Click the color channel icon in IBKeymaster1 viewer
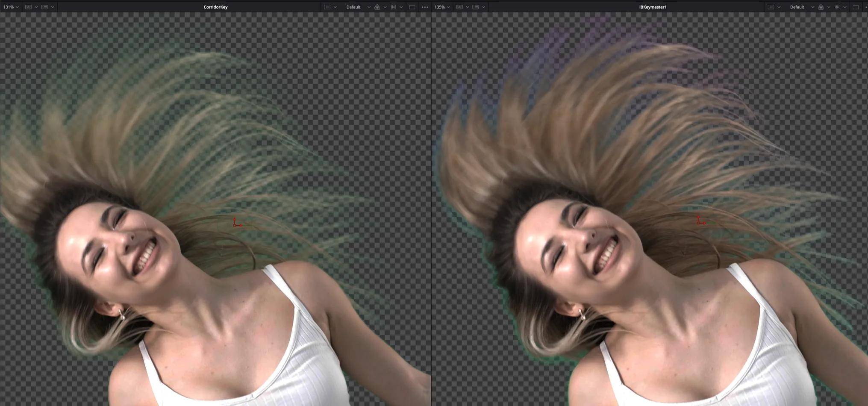 [821, 7]
